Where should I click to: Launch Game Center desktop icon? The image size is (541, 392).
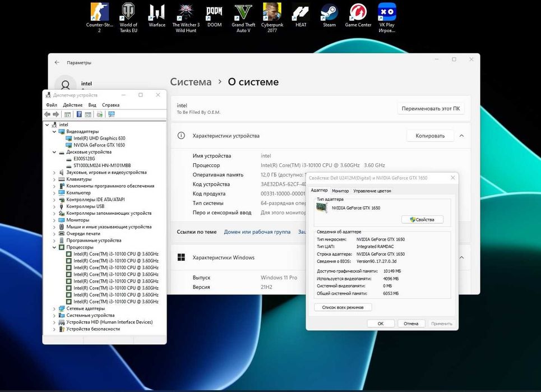point(358,15)
